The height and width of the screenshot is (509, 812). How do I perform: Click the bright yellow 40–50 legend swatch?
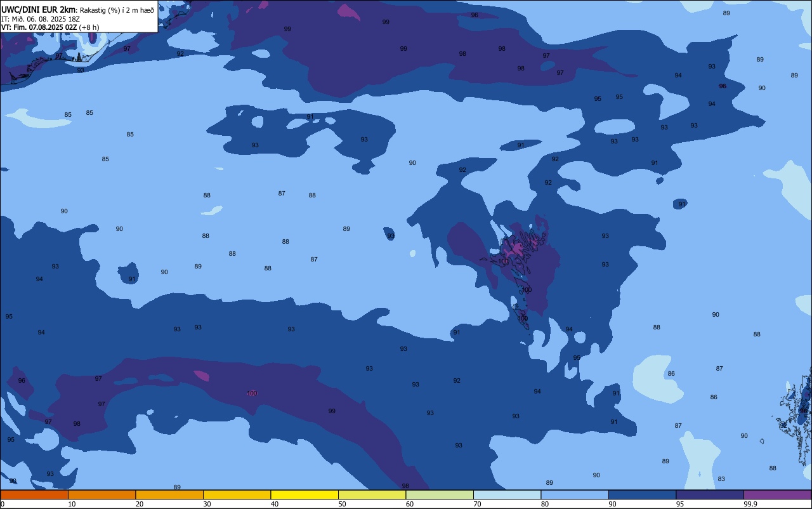click(304, 494)
